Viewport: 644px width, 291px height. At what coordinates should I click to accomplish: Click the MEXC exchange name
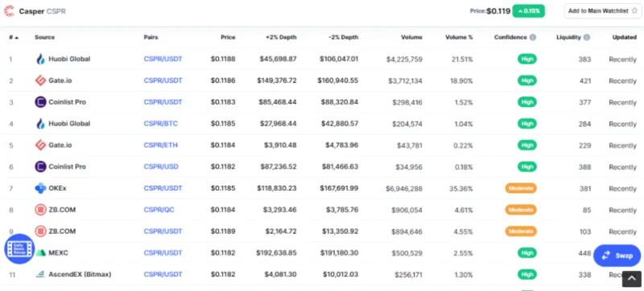click(58, 253)
